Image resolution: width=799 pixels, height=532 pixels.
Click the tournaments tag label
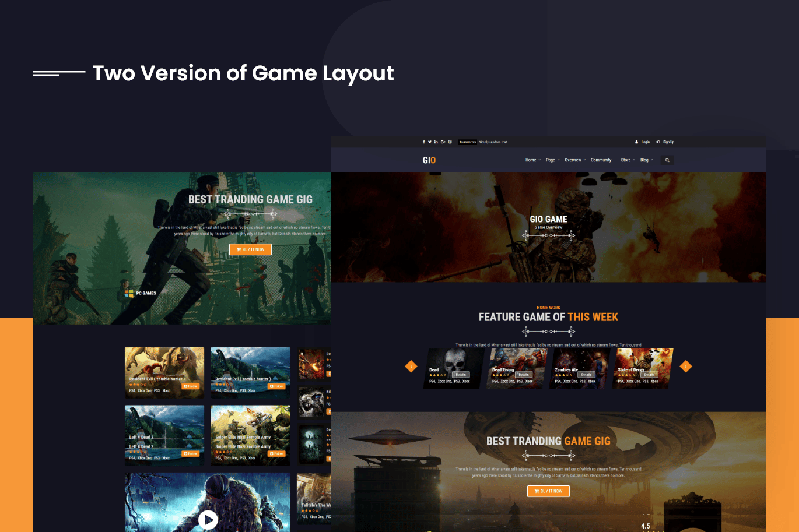coord(468,142)
